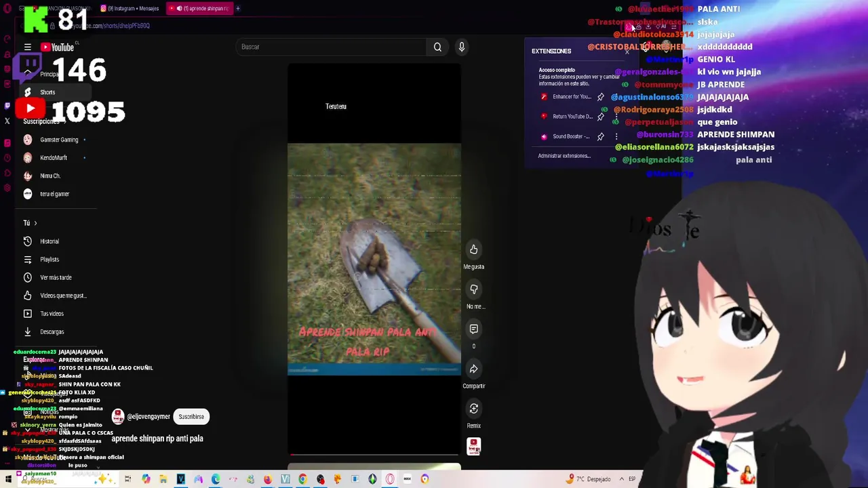Viewport: 868px width, 488px height.
Task: Start voice search with microphone icon
Action: [x=462, y=47]
